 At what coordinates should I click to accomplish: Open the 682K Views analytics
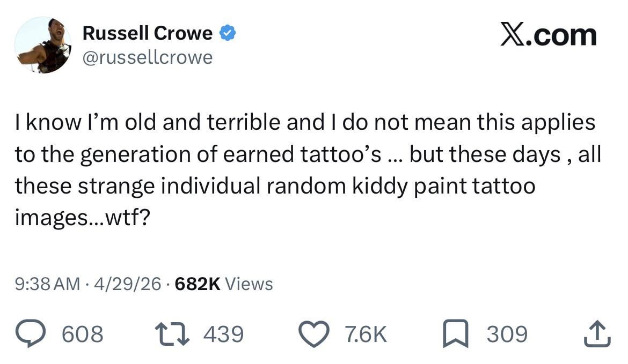(224, 284)
